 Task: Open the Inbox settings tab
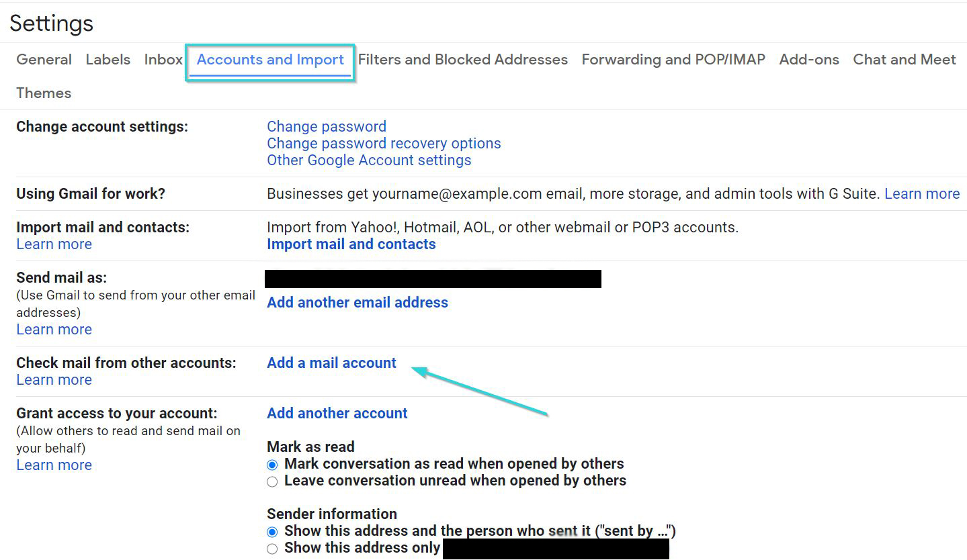coord(163,59)
